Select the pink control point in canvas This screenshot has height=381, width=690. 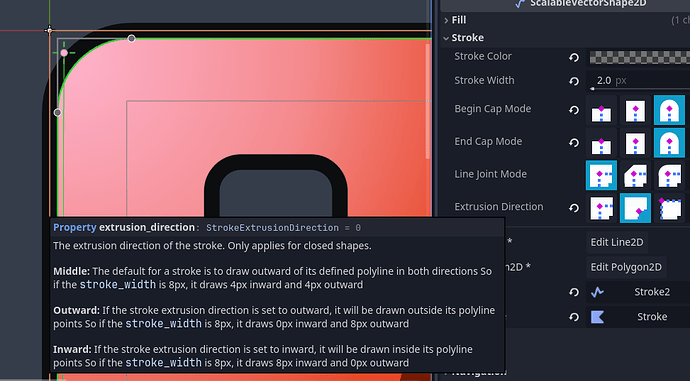64,53
